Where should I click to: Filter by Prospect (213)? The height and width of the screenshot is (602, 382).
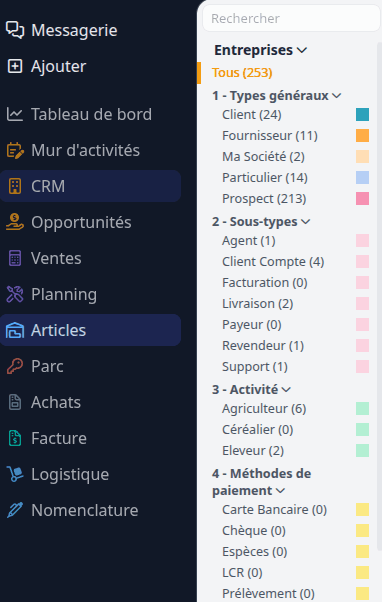tap(264, 199)
